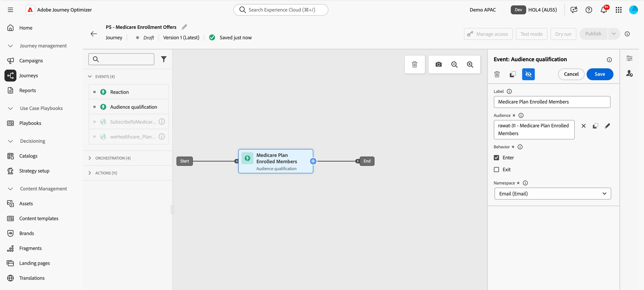Viewport: 644px width, 290px height.
Task: Clear the selected audience with X
Action: click(x=583, y=126)
